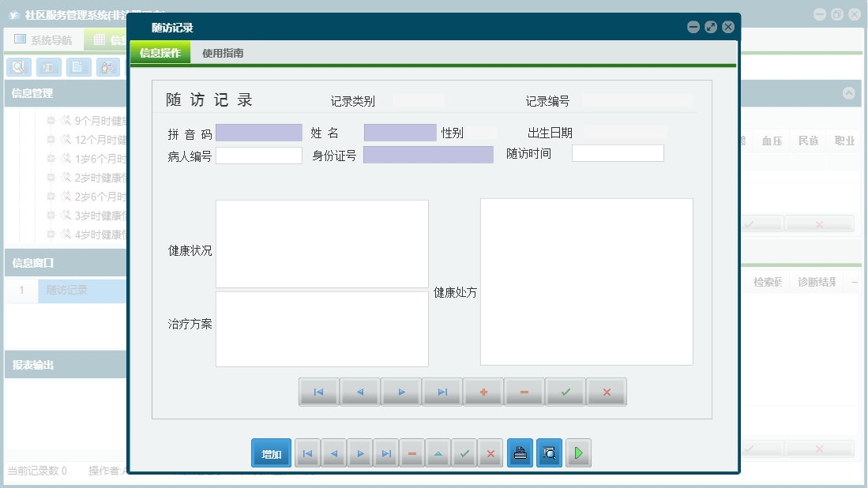Click the 姓名 input field
This screenshot has height=488, width=868.
[400, 133]
